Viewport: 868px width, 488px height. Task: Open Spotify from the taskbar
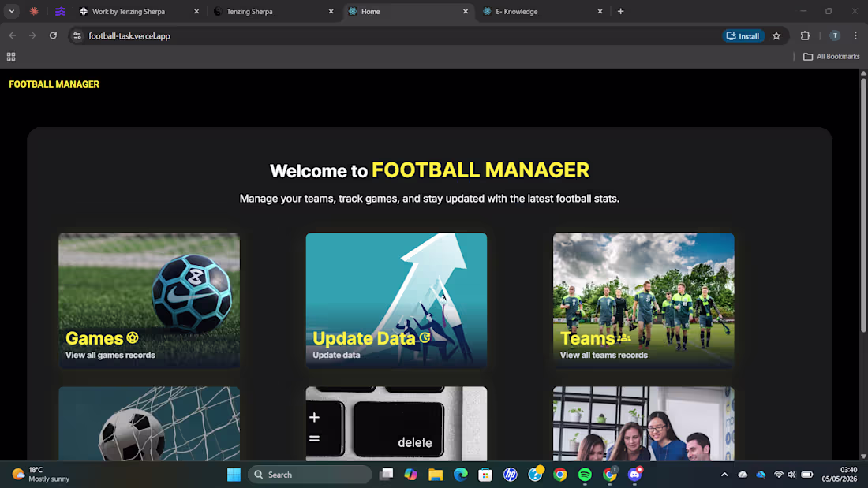pyautogui.click(x=586, y=475)
